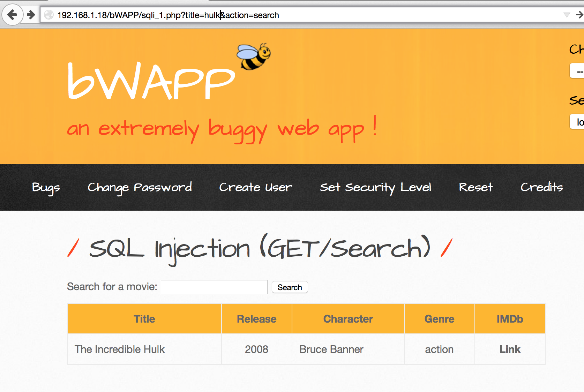The width and height of the screenshot is (584, 392).
Task: Click the IMDb column header
Action: [510, 319]
